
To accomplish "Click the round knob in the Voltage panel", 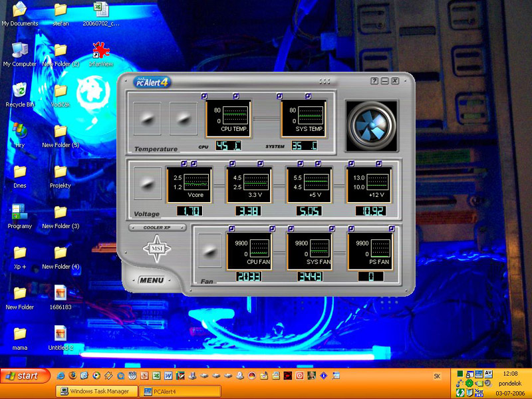I will click(x=148, y=184).
